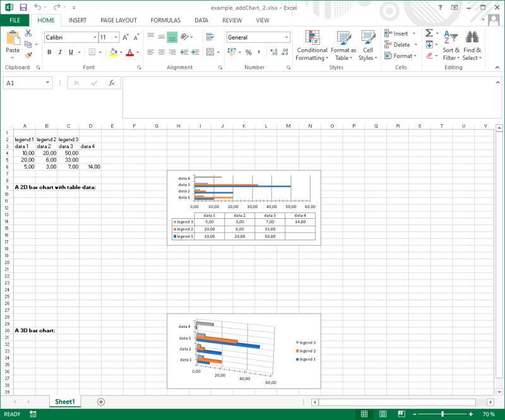Click Format in Cells group
Image resolution: width=505 pixels, height=420 pixels.
(x=400, y=55)
